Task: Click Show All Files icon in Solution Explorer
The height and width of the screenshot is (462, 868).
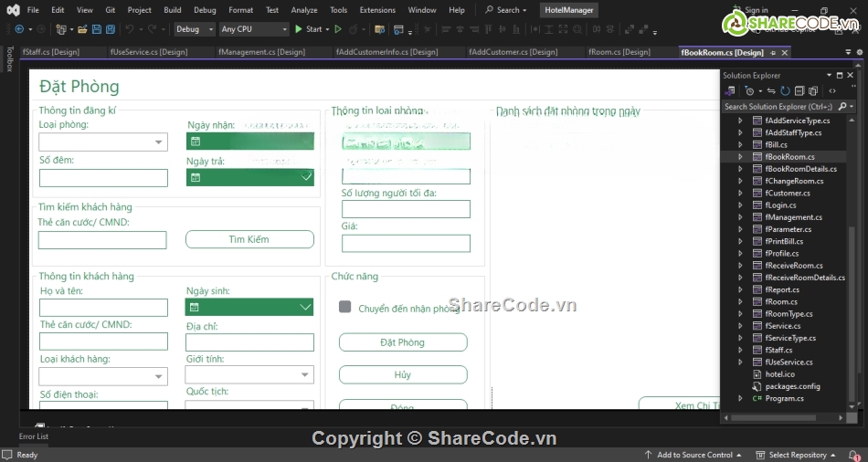Action: (813, 90)
